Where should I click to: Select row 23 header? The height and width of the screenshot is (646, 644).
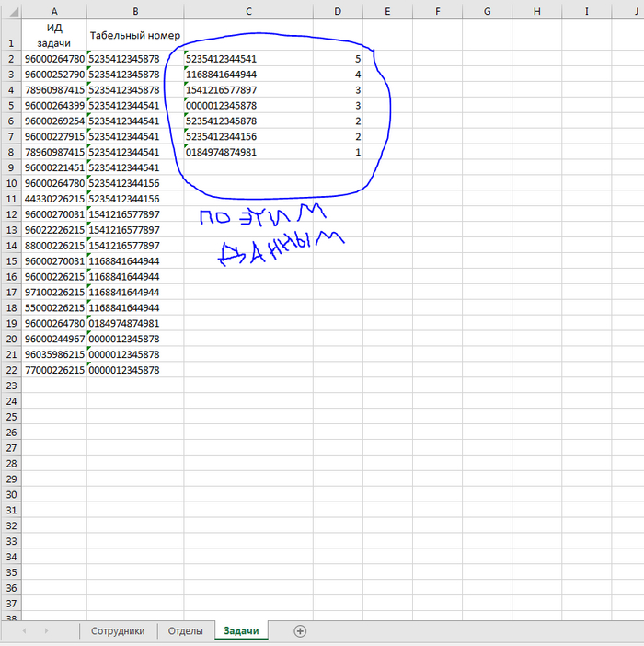tap(11, 386)
